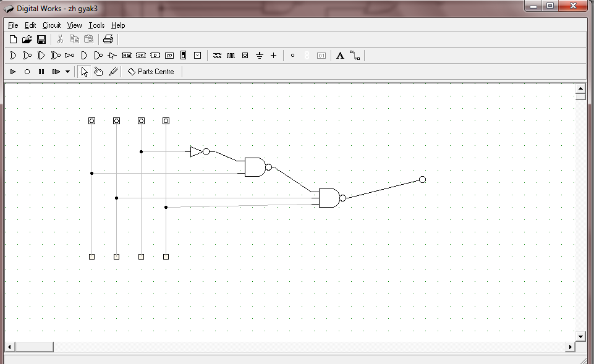The width and height of the screenshot is (594, 364).
Task: Click the horizontal scrollbar right arrow
Action: (x=570, y=347)
